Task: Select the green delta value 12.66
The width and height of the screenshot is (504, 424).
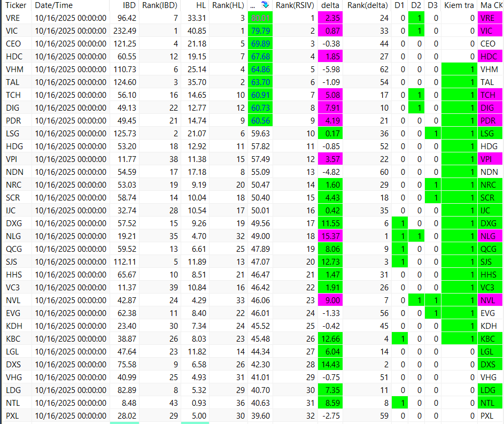Action: pyautogui.click(x=330, y=339)
